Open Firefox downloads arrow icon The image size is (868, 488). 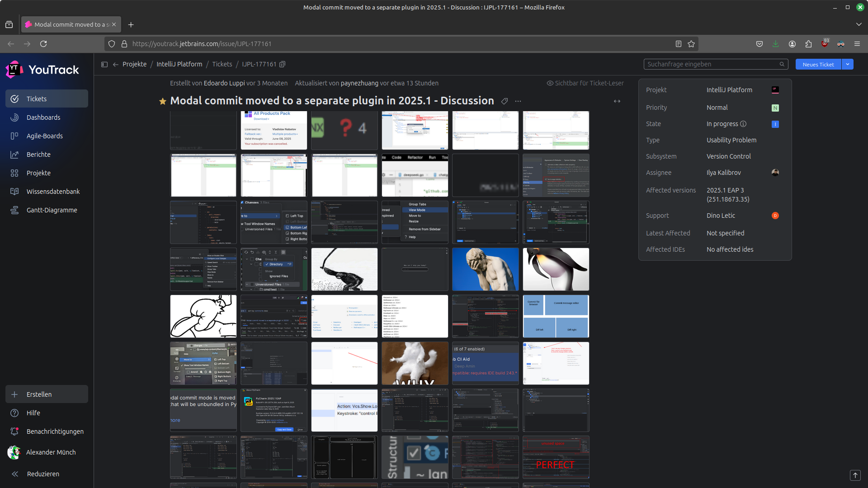click(776, 44)
